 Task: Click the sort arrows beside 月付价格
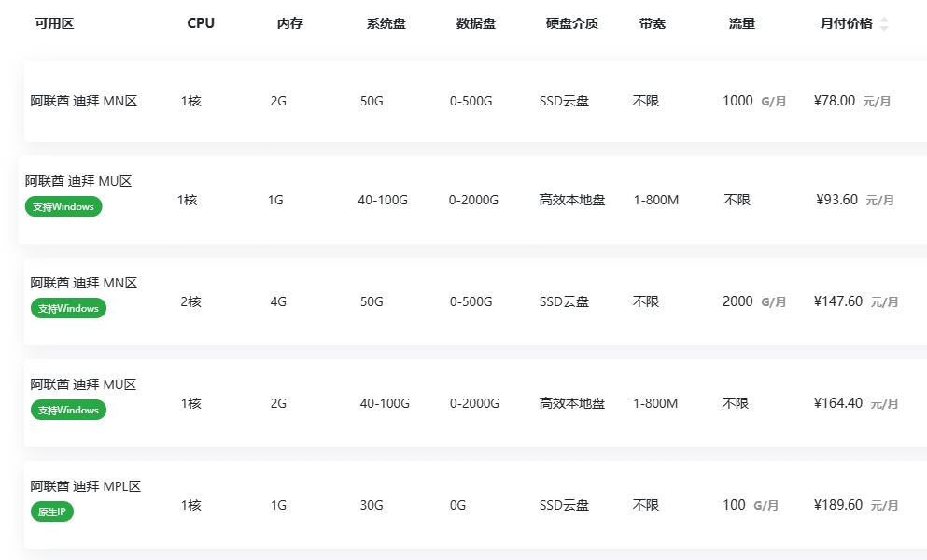884,24
